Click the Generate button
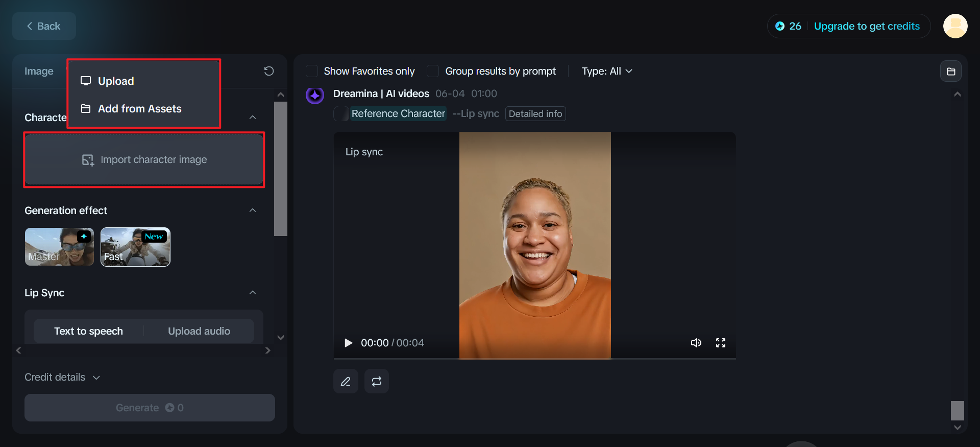The width and height of the screenshot is (980, 447). point(150,408)
